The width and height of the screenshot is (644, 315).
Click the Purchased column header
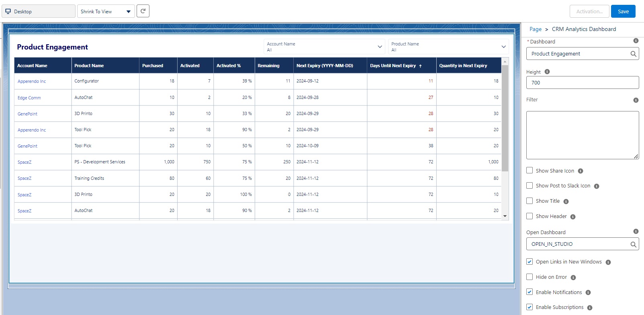point(158,66)
